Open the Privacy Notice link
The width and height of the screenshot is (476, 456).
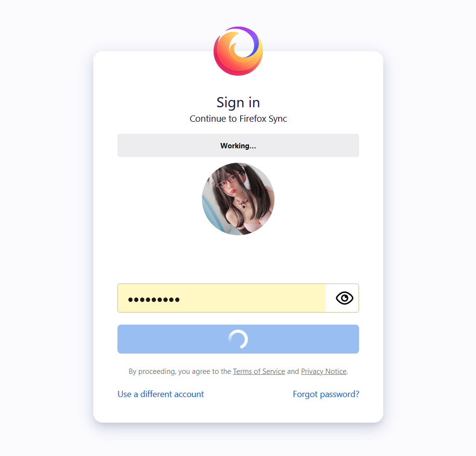[x=324, y=371]
